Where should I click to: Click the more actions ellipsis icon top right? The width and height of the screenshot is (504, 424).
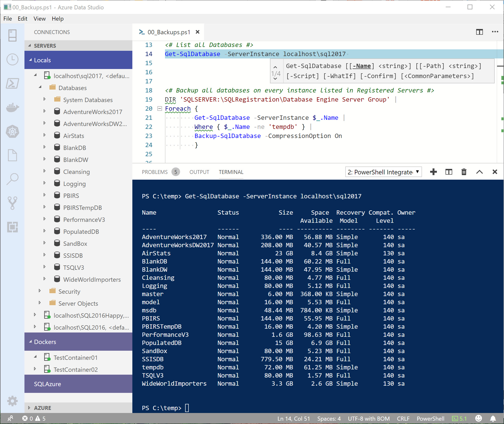[x=495, y=32]
